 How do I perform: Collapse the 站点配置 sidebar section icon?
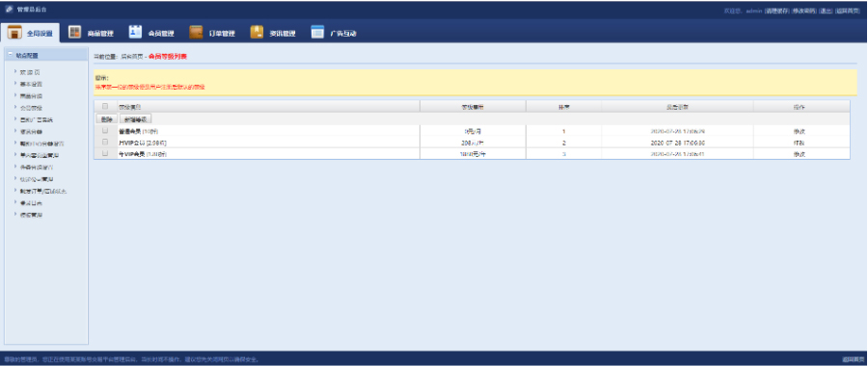click(10, 55)
